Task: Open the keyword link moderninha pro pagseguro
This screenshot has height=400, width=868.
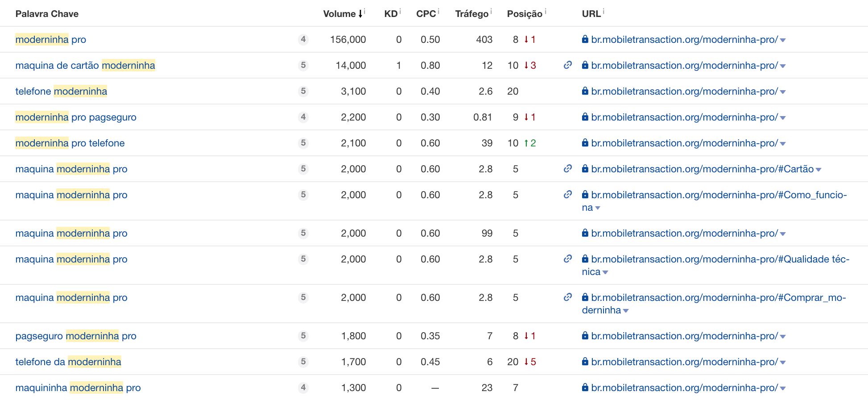Action: coord(76,117)
